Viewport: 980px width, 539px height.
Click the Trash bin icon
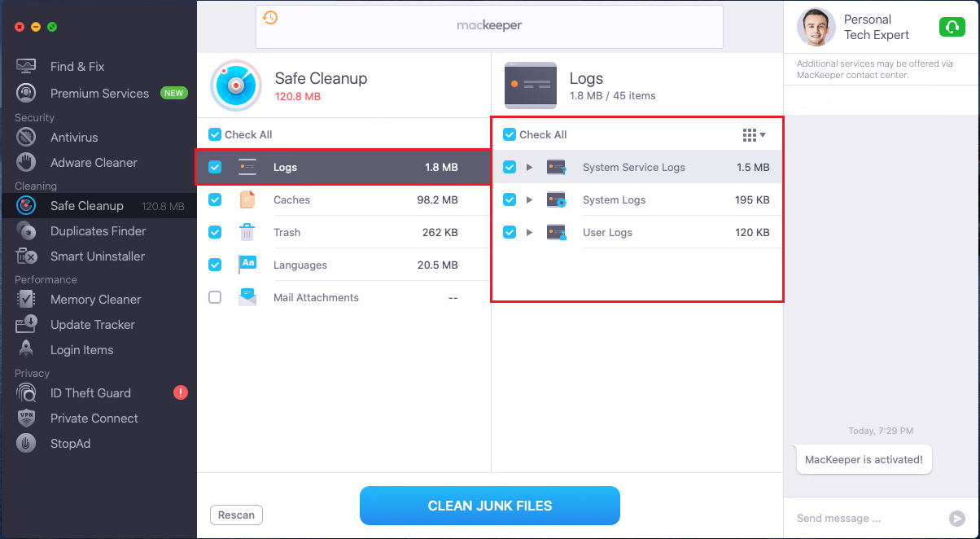247,232
